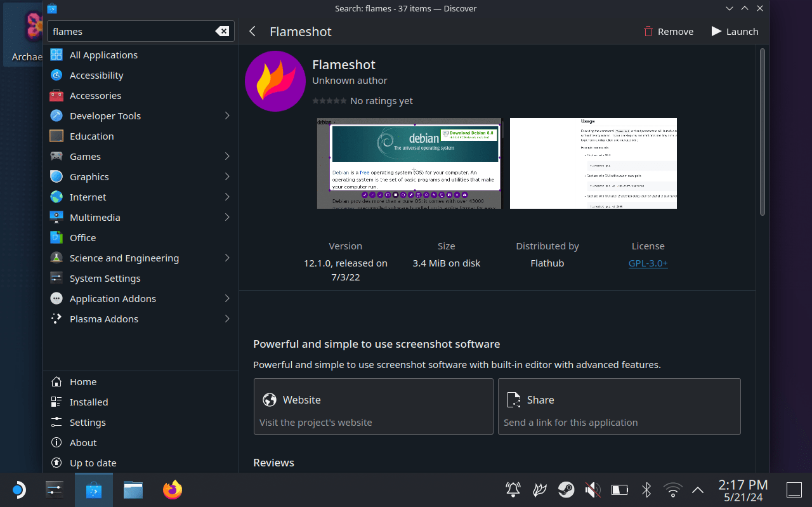Expand the Plasma Addons category

click(227, 319)
